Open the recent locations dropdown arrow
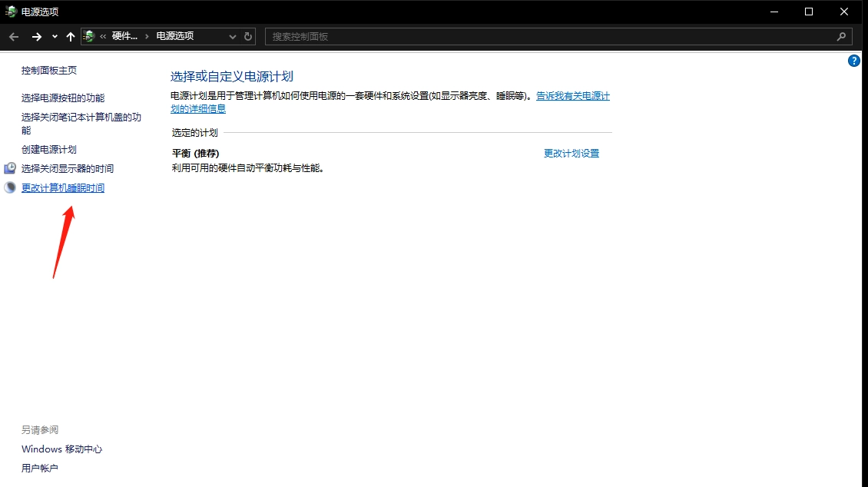 click(x=55, y=37)
